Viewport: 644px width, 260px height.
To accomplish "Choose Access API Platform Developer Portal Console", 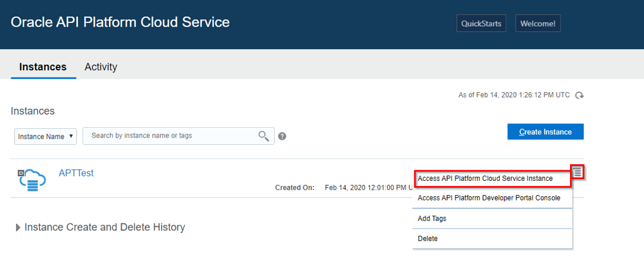I will 492,198.
